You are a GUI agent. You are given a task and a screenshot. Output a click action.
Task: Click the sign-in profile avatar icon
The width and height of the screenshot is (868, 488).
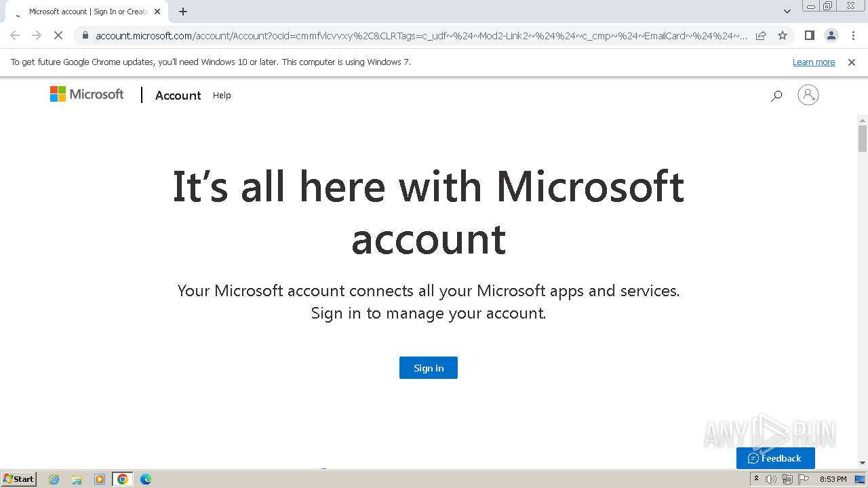808,95
